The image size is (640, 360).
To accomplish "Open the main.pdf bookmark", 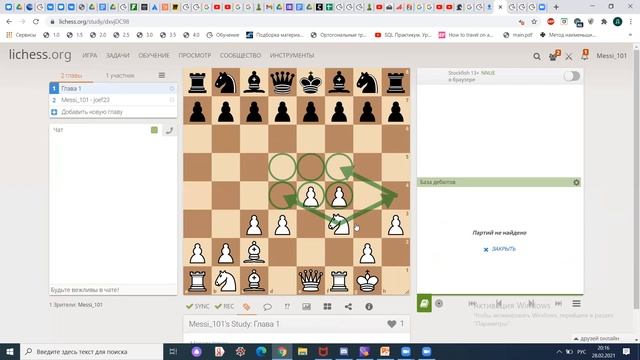I will (x=518, y=35).
